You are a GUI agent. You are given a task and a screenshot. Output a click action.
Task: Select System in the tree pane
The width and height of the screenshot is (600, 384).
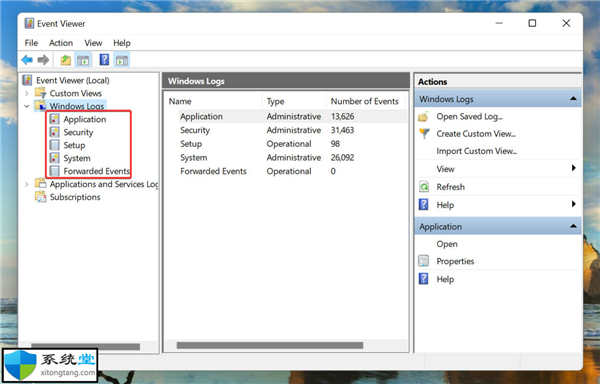[77, 158]
